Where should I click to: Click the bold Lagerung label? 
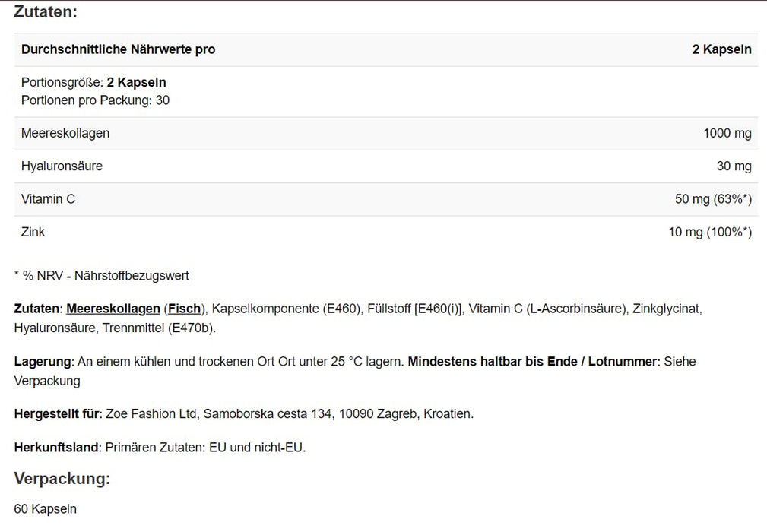43,362
